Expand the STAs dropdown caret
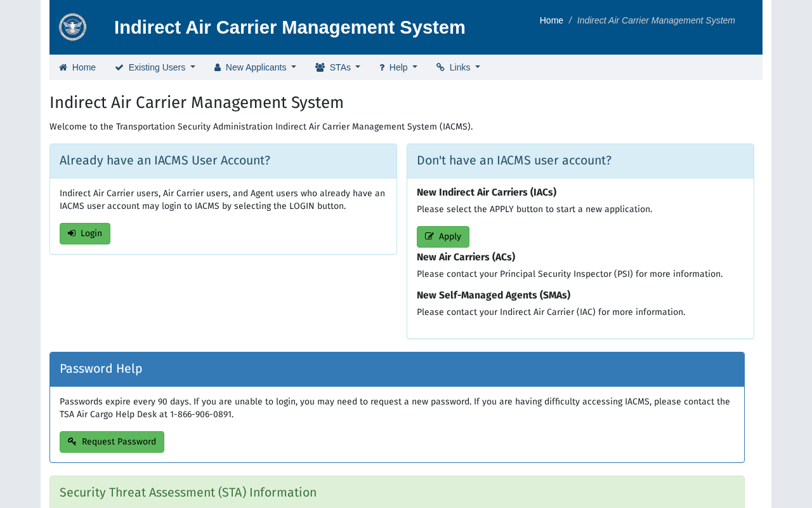 click(357, 67)
